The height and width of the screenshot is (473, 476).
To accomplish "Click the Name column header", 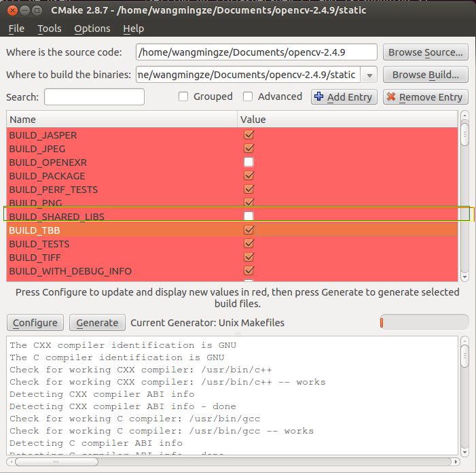I will 122,120.
